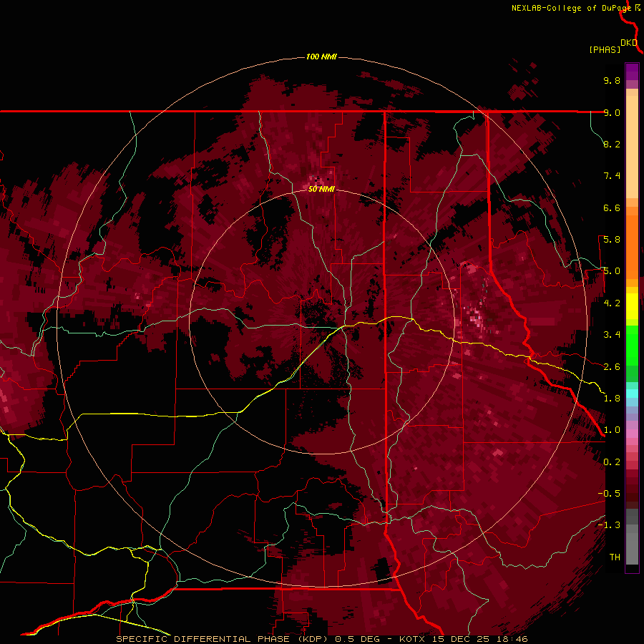
Task: Click the yellow segment of the color bar
Action: [632, 306]
